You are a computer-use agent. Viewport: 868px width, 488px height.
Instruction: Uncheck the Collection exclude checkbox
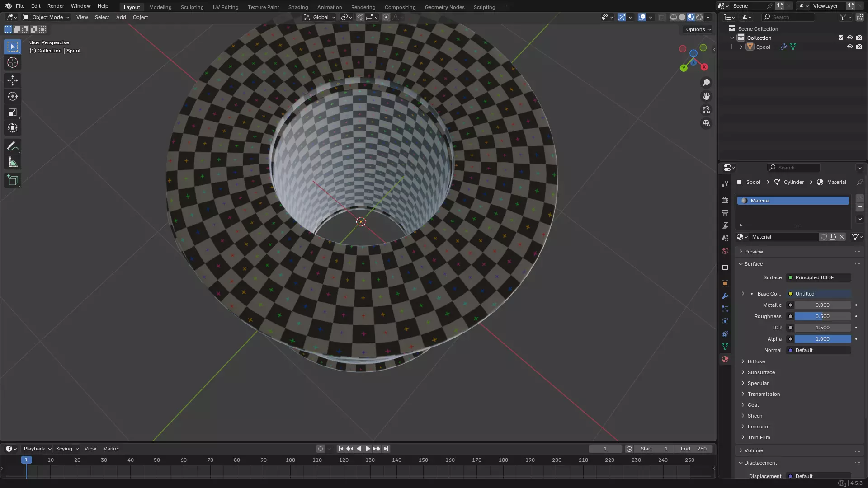(x=841, y=38)
